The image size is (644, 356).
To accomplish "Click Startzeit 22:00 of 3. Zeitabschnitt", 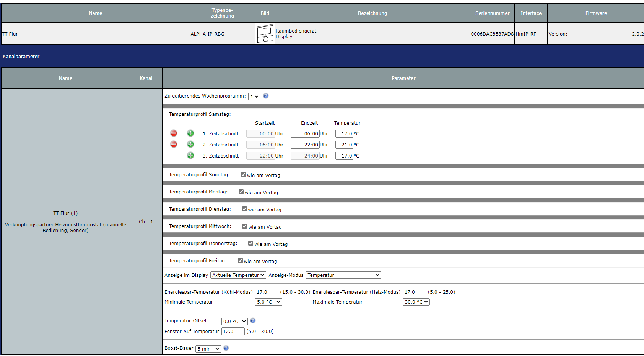I will (260, 156).
